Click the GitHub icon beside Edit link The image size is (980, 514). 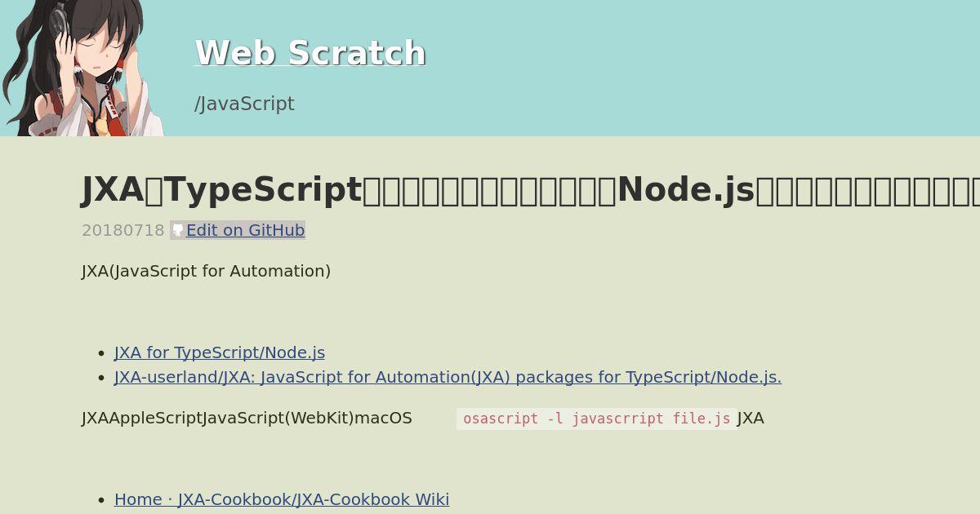[178, 231]
